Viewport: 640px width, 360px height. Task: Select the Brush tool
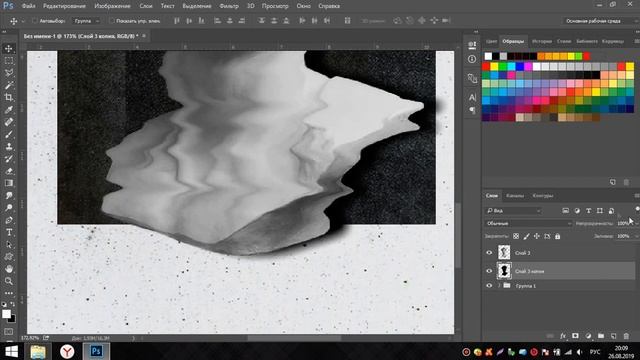tap(9, 134)
